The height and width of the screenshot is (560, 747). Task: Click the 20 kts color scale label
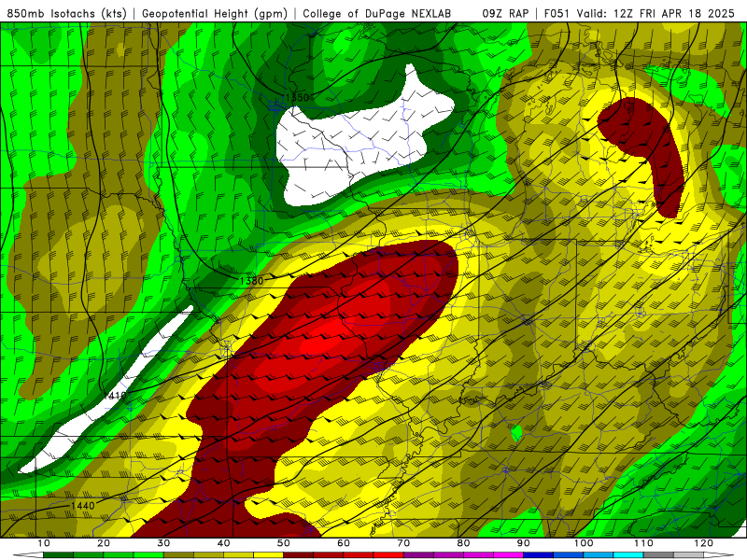pyautogui.click(x=104, y=543)
